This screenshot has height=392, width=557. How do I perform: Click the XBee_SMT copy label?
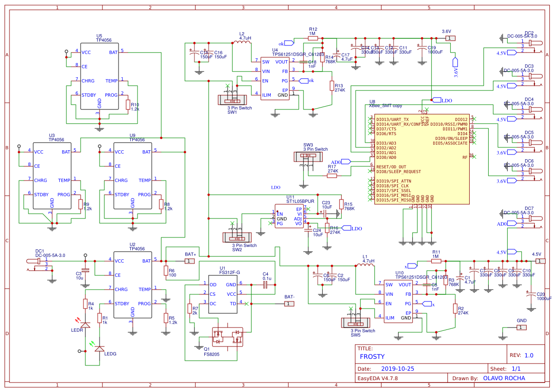tap(385, 106)
